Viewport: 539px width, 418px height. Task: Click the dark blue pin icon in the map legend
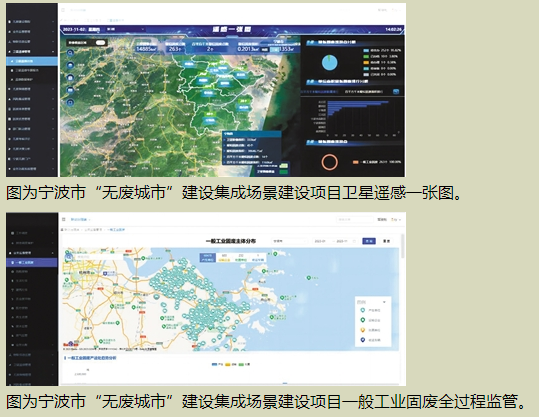tap(362, 340)
